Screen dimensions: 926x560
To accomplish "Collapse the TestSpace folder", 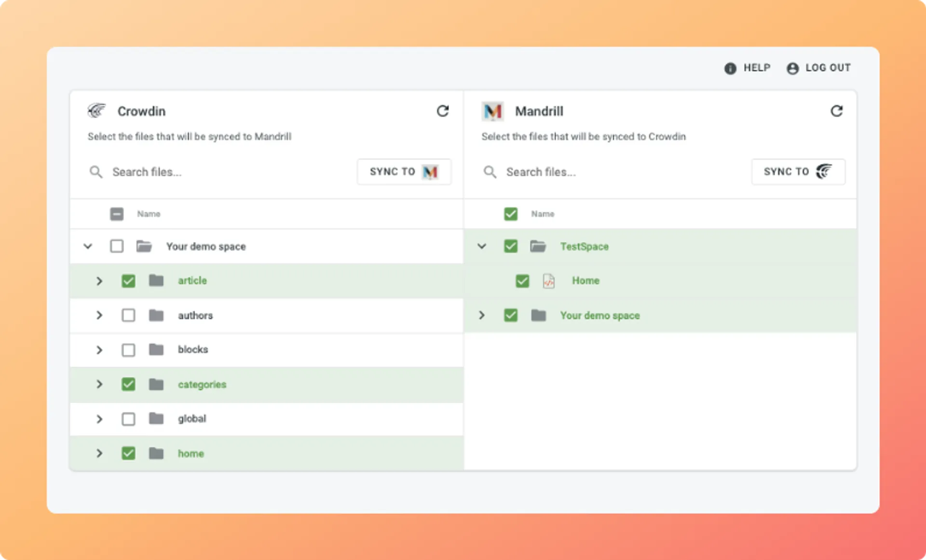I will pos(481,246).
